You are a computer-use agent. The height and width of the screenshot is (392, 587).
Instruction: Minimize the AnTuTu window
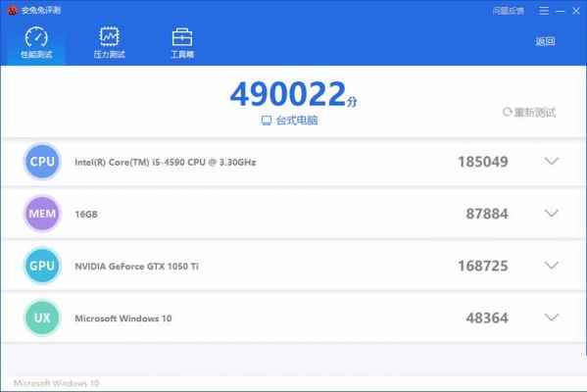click(x=560, y=11)
